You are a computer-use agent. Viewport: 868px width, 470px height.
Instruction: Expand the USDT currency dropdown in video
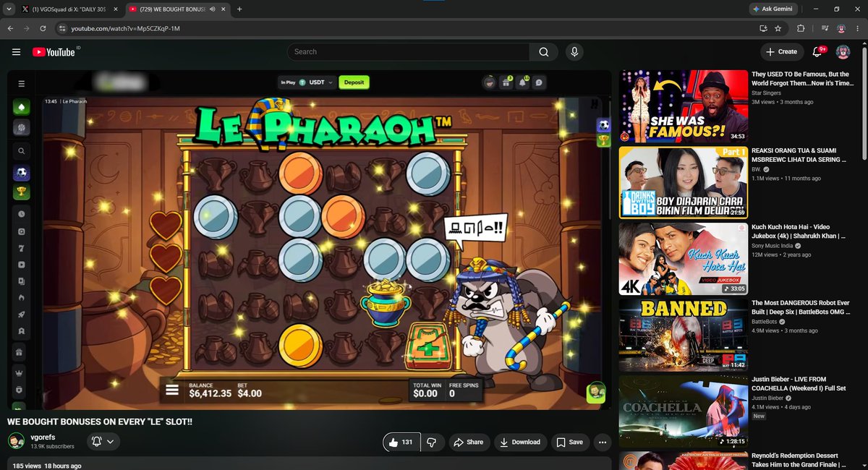click(316, 82)
